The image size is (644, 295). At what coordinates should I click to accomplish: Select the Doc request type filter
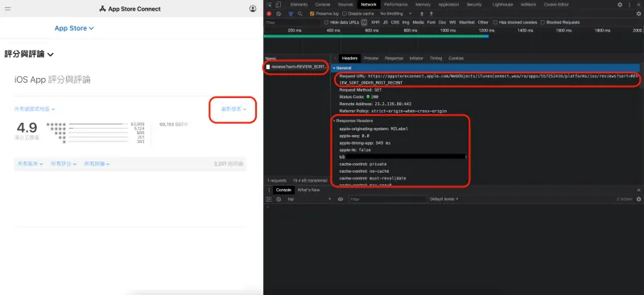click(442, 23)
